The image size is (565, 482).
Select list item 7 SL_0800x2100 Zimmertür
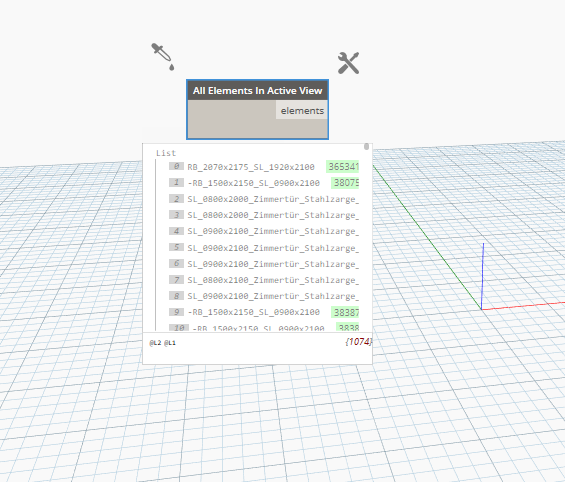click(x=273, y=280)
